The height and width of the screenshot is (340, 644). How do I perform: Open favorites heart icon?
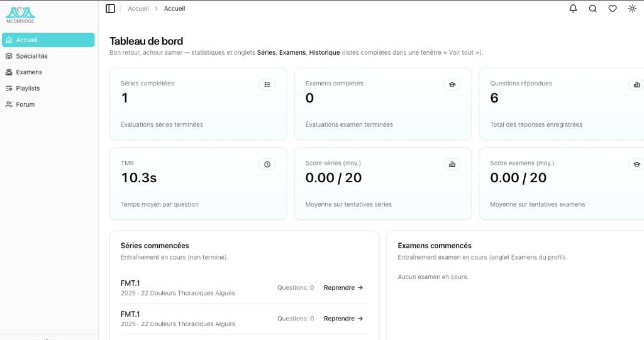click(613, 9)
